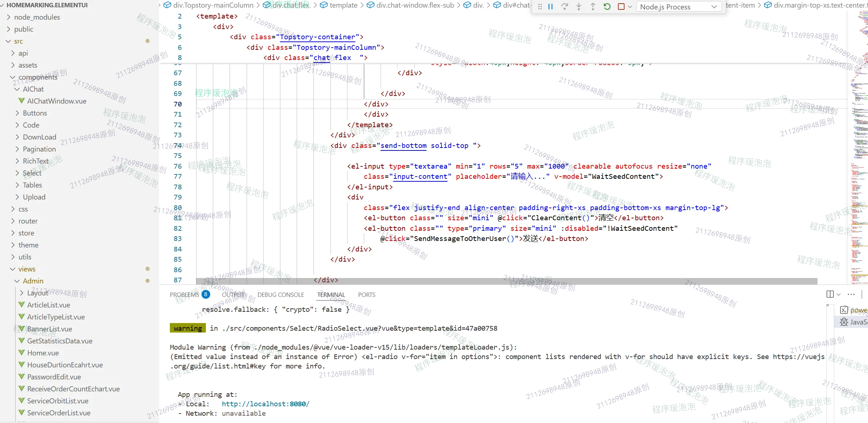Viewport: 868px width, 423px height.
Task: Switch to the PROBLEMS tab
Action: pyautogui.click(x=184, y=295)
